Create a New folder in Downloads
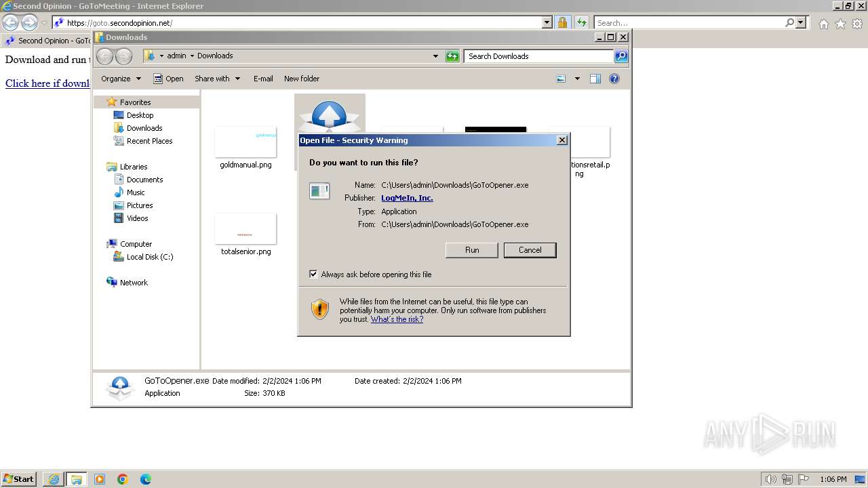Viewport: 868px width, 488px height. pos(302,79)
